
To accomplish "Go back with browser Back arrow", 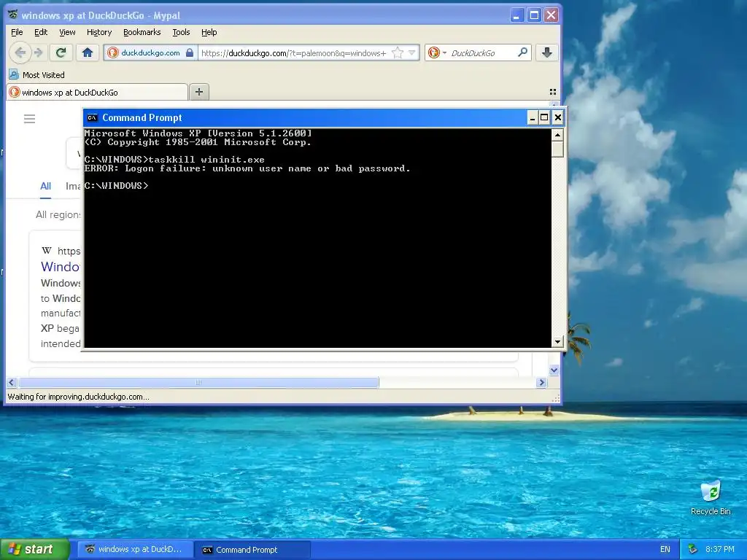I will coord(20,52).
